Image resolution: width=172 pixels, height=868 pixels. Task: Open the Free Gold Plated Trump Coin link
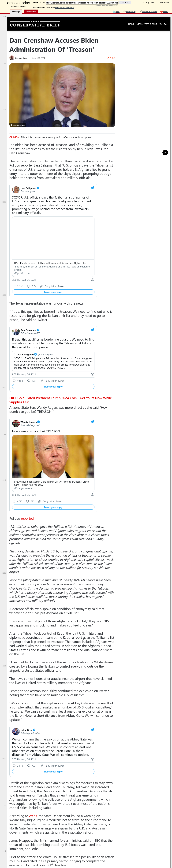60,400
